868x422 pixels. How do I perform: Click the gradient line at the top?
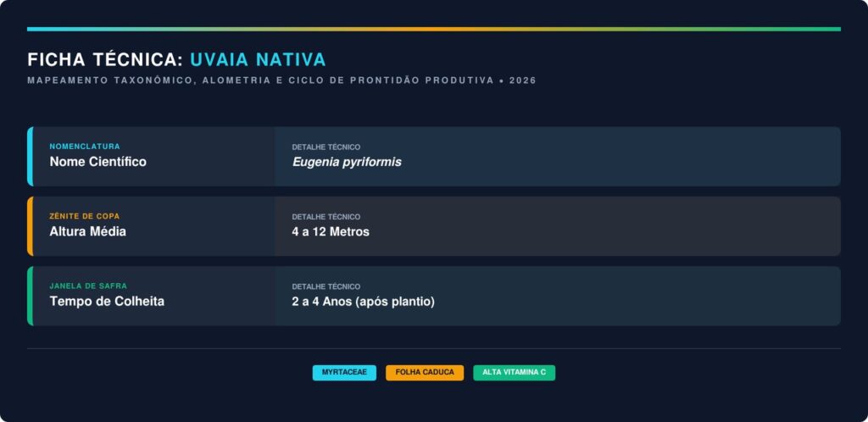(434, 29)
